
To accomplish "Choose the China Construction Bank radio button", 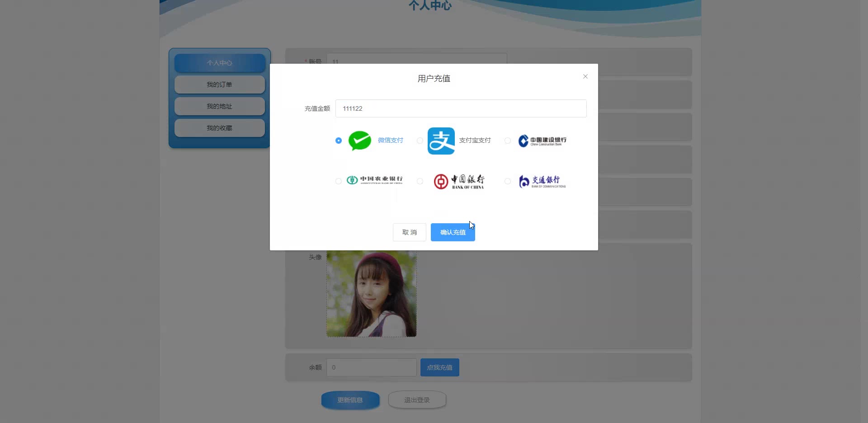I will click(x=508, y=141).
